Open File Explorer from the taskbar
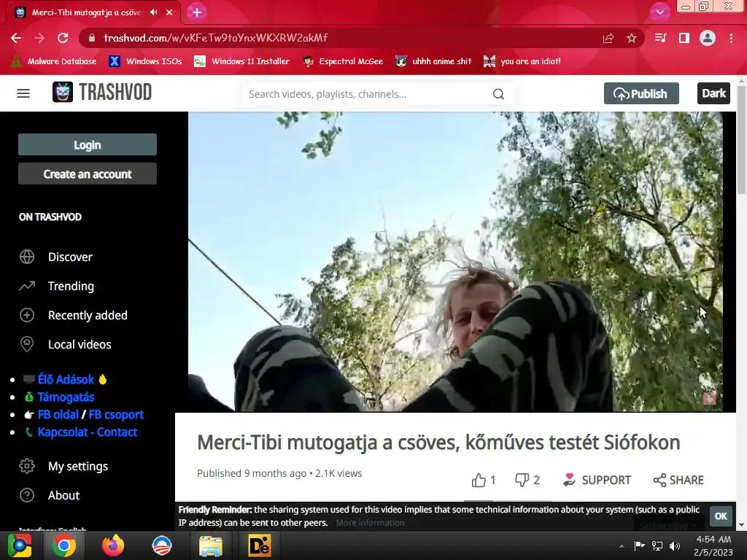Image resolution: width=747 pixels, height=560 pixels. pos(211,545)
